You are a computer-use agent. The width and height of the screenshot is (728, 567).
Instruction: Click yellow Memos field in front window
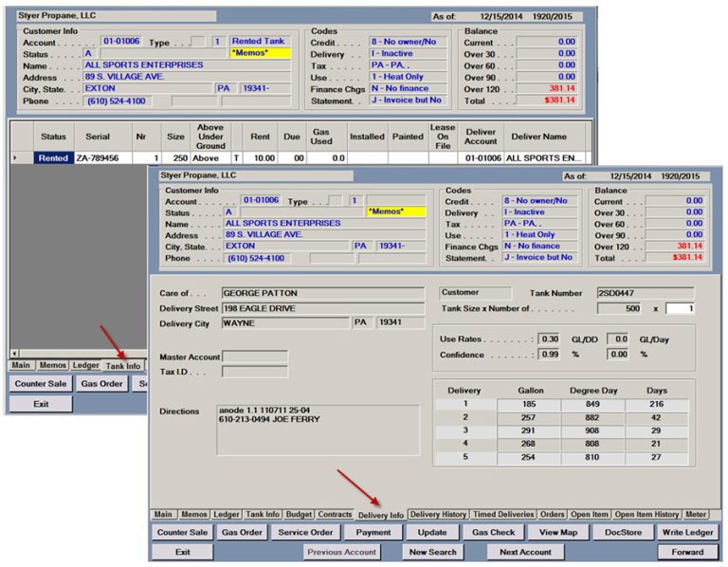(396, 211)
